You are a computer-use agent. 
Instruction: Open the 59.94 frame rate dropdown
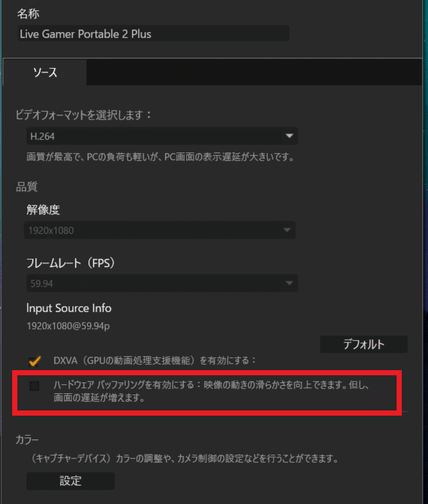[x=162, y=283]
